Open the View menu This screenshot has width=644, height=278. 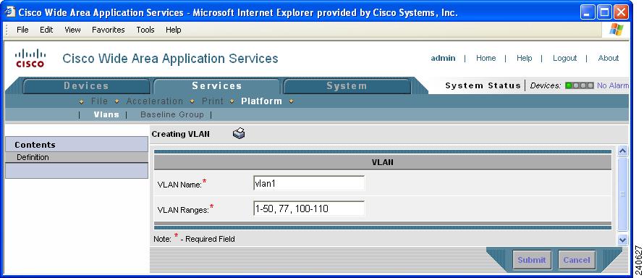[72, 30]
